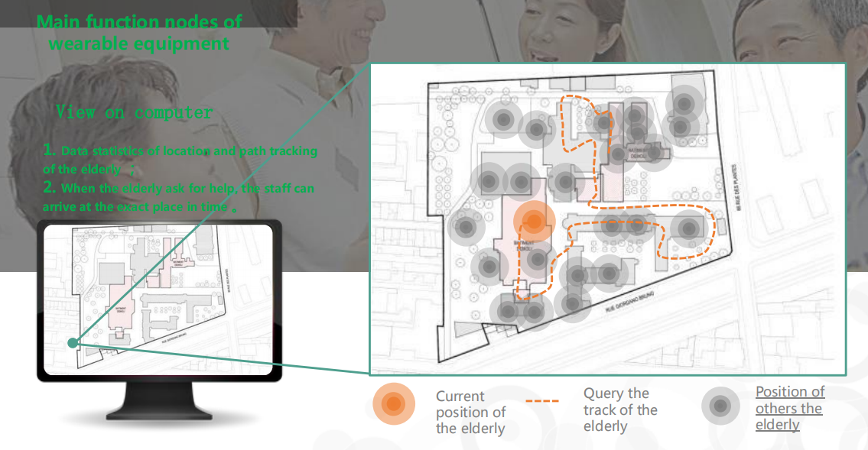This screenshot has height=450, width=868.
Task: Click the 'Current position of the elderly' legend text
Action: pos(470,412)
